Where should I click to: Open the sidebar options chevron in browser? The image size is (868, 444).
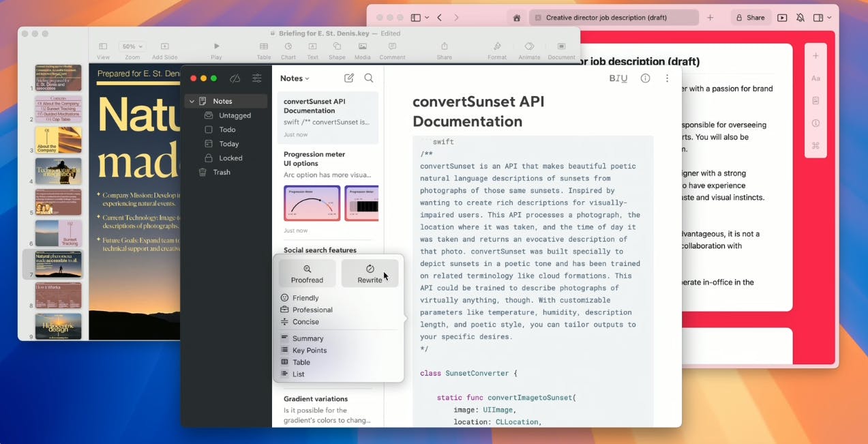pos(427,18)
